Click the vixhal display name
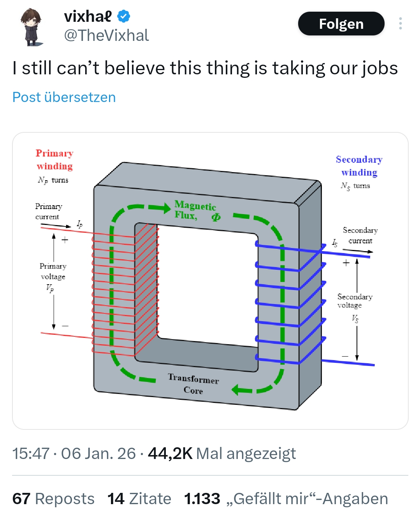This screenshot has height=517, width=420. coord(88,17)
